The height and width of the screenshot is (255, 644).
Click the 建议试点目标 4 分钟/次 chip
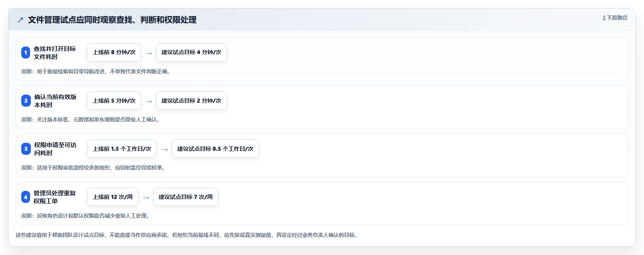pyautogui.click(x=191, y=53)
